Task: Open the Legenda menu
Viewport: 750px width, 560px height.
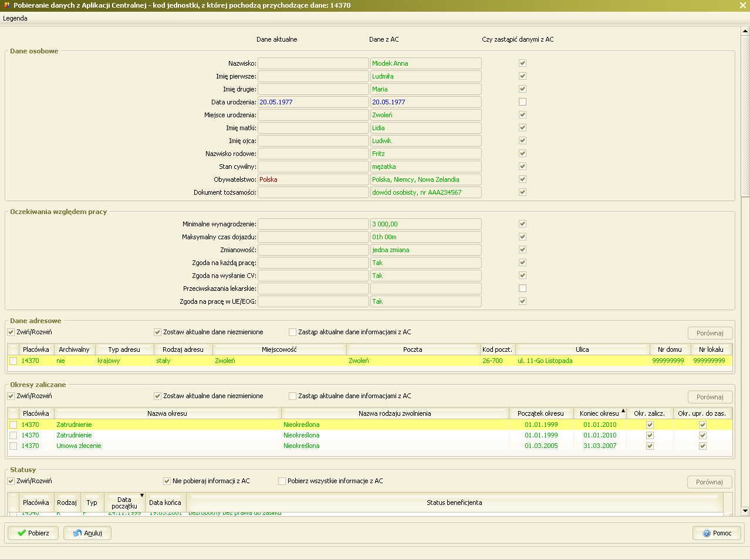Action: [15, 18]
